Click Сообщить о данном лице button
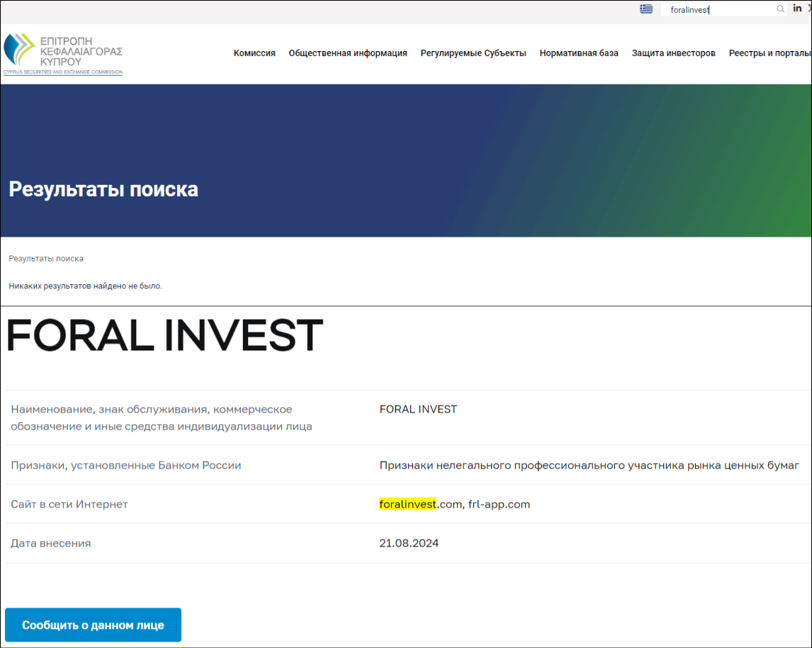 [94, 625]
